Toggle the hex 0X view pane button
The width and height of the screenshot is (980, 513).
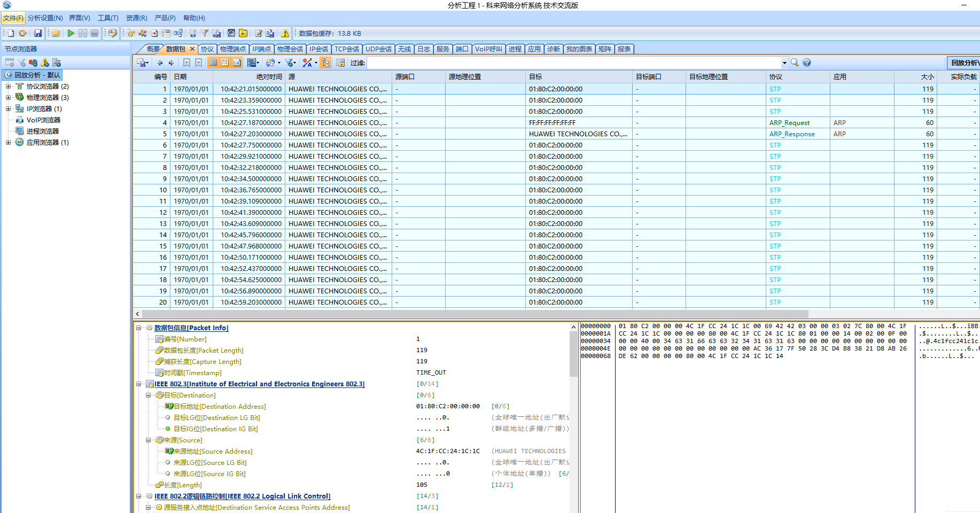(x=237, y=63)
